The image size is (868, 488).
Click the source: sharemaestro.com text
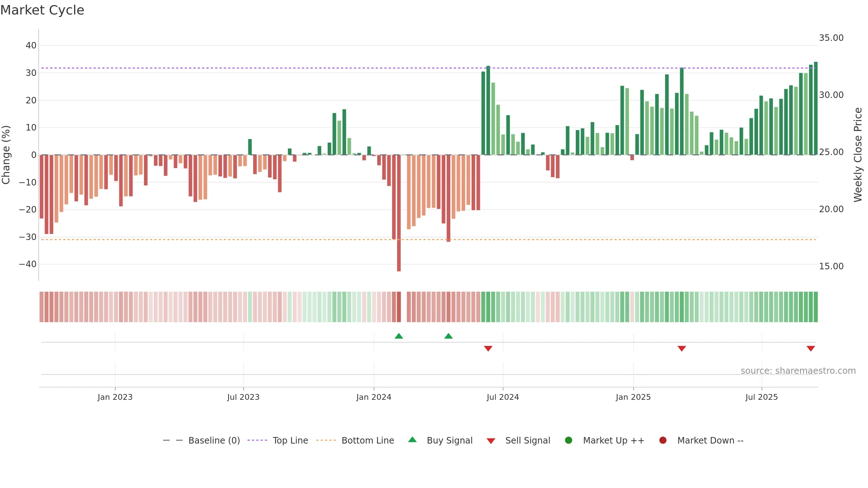(x=798, y=371)
